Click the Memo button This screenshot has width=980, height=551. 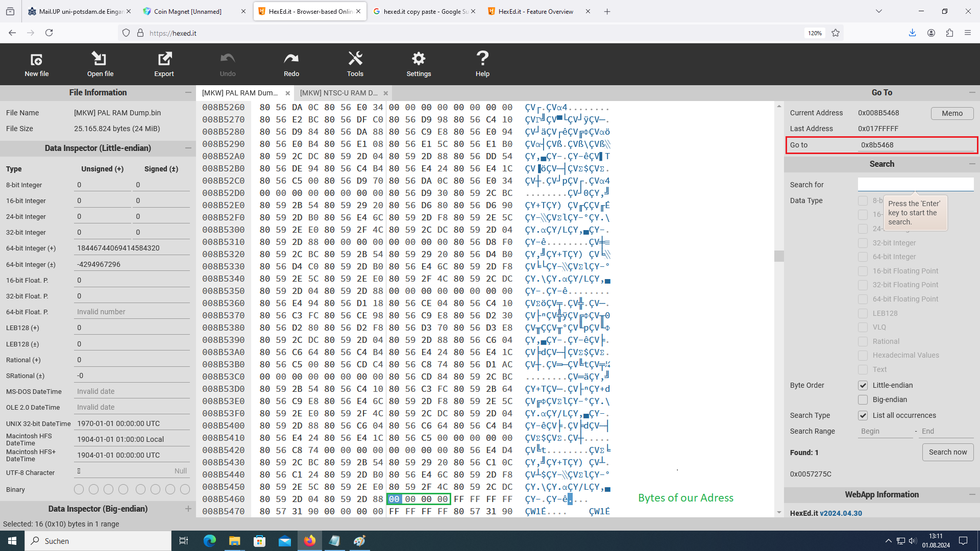tap(952, 113)
